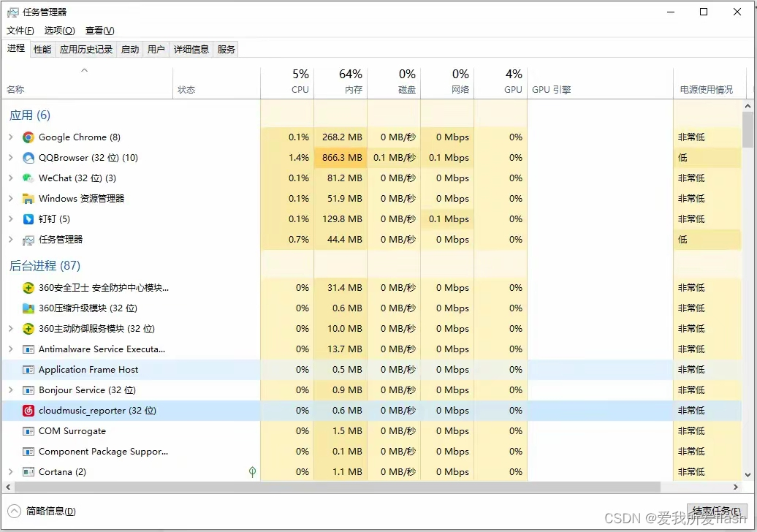Click the 360主动防御服务模块 icon

pos(28,329)
